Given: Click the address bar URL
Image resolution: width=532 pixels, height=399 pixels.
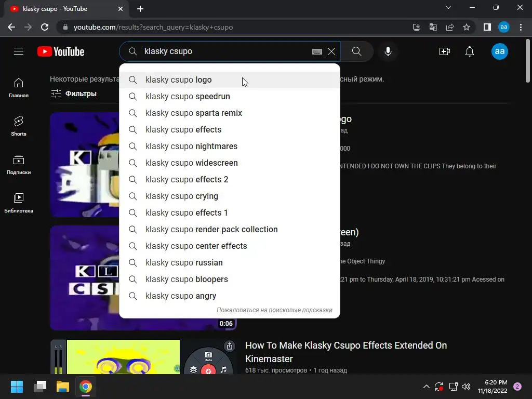Looking at the screenshot, I should 153,27.
